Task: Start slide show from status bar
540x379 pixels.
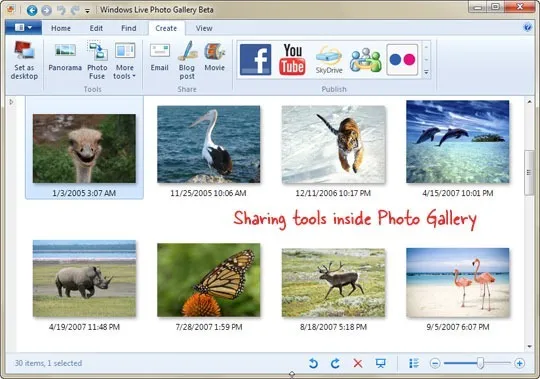Action: (380, 363)
